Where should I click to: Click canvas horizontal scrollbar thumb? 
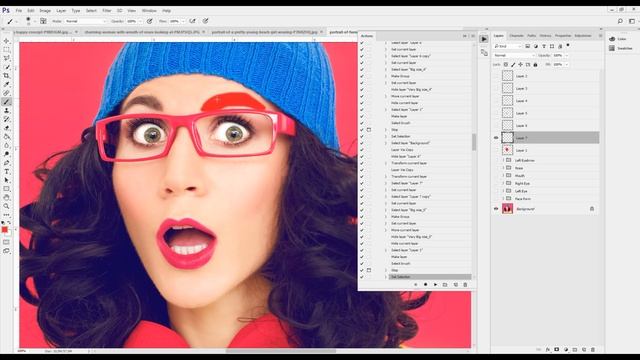pyautogui.click(x=281, y=351)
